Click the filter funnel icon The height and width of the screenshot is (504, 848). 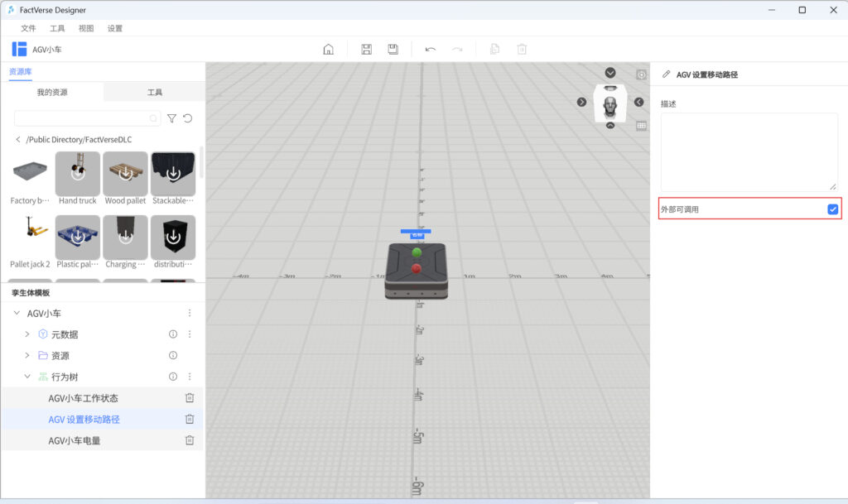tap(171, 118)
